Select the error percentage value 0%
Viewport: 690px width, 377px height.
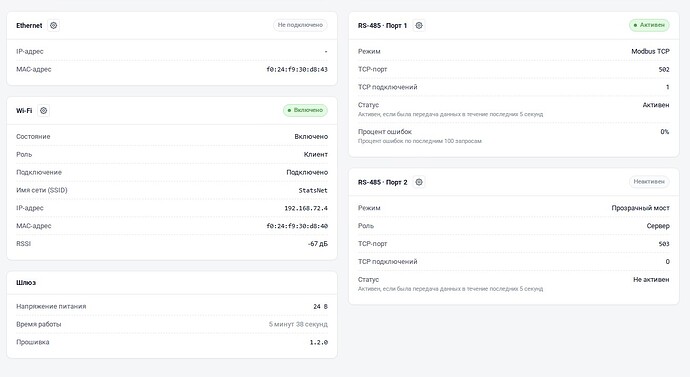(x=664, y=132)
